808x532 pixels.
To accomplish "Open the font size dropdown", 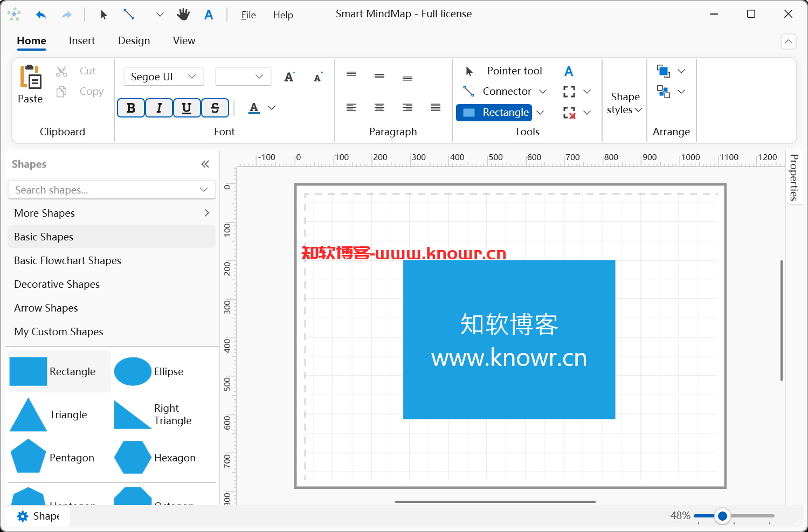I will (x=243, y=77).
